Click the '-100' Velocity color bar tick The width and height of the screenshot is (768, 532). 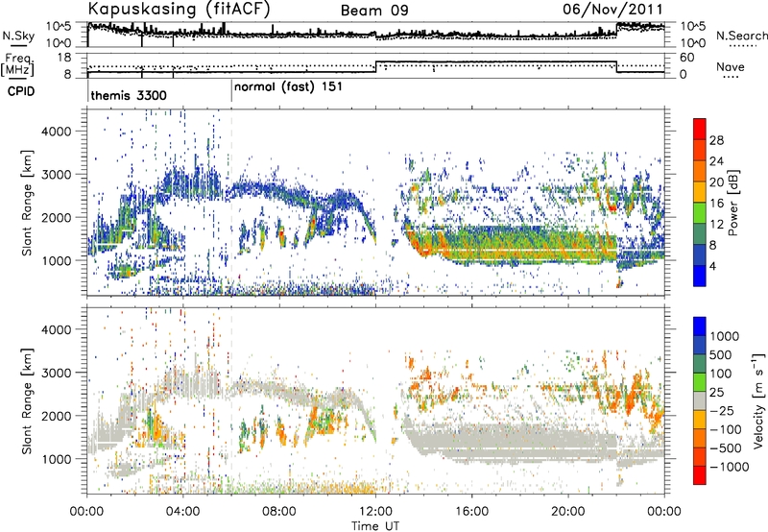(x=726, y=429)
